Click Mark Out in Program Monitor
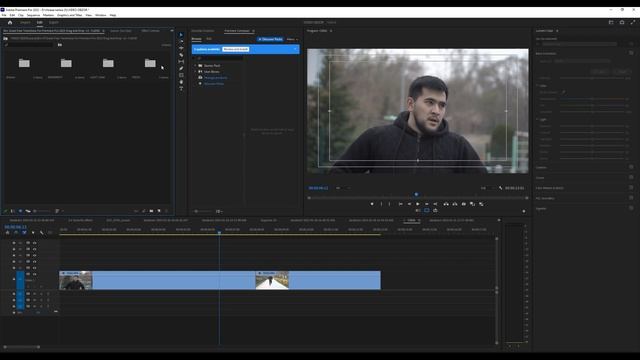Viewport: 640px width, 360px height. tap(389, 204)
